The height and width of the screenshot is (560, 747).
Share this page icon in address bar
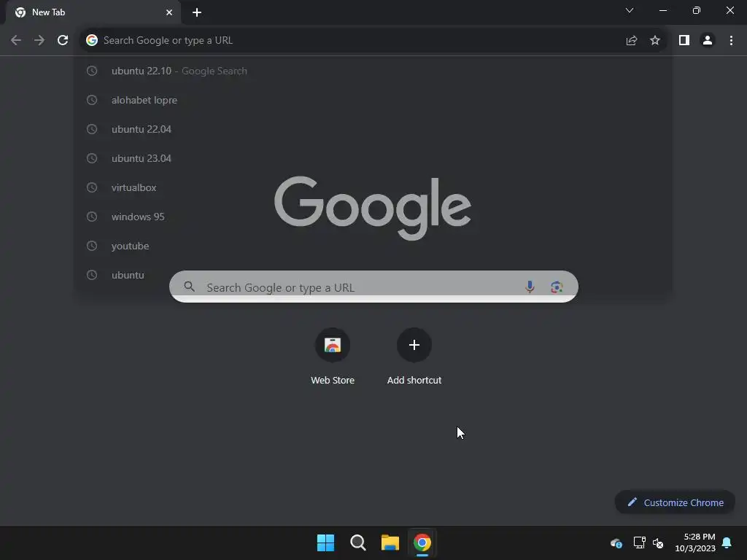[632, 41]
